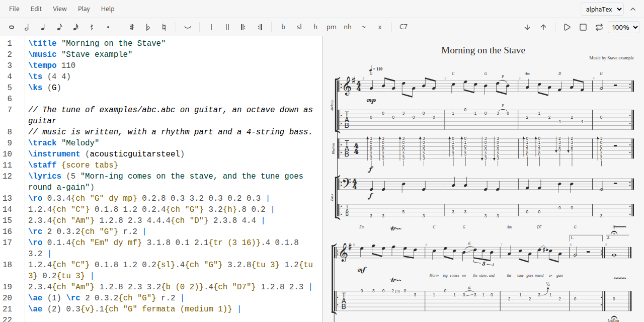
Task: Toggle loop playback
Action: pyautogui.click(x=599, y=27)
